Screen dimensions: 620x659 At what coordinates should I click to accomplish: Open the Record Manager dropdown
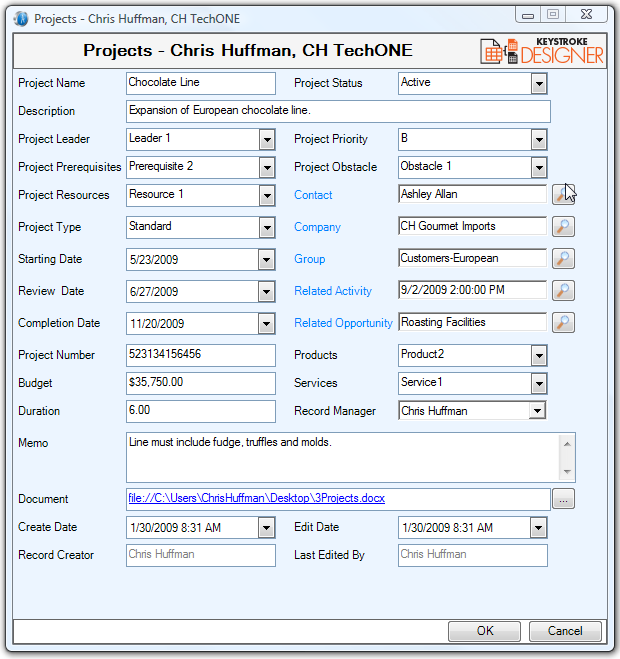click(537, 411)
